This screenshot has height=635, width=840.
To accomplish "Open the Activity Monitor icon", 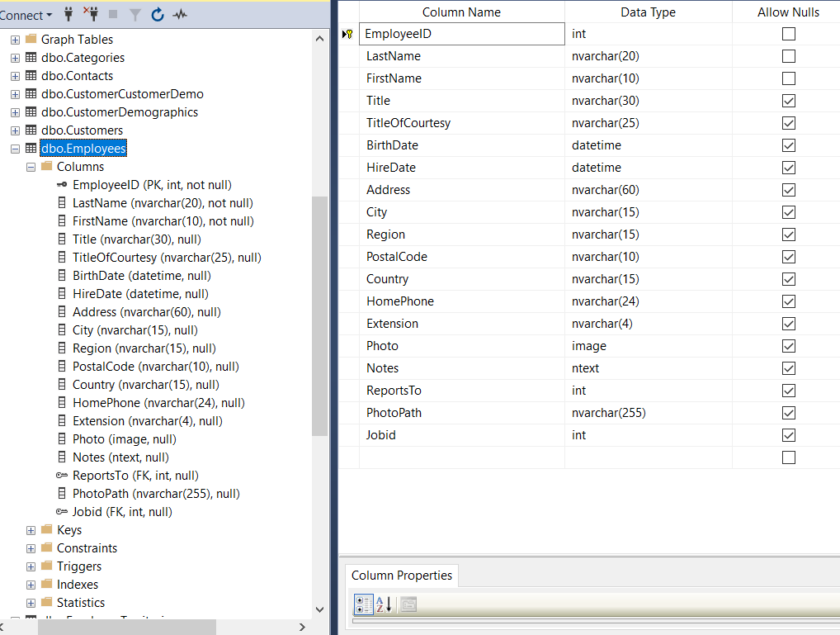I will tap(180, 15).
